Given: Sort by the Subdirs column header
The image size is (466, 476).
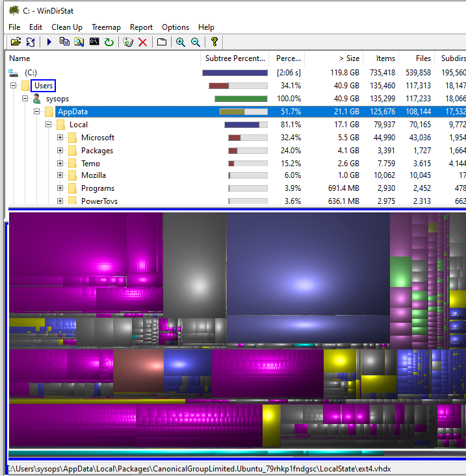Looking at the screenshot, I should [450, 58].
